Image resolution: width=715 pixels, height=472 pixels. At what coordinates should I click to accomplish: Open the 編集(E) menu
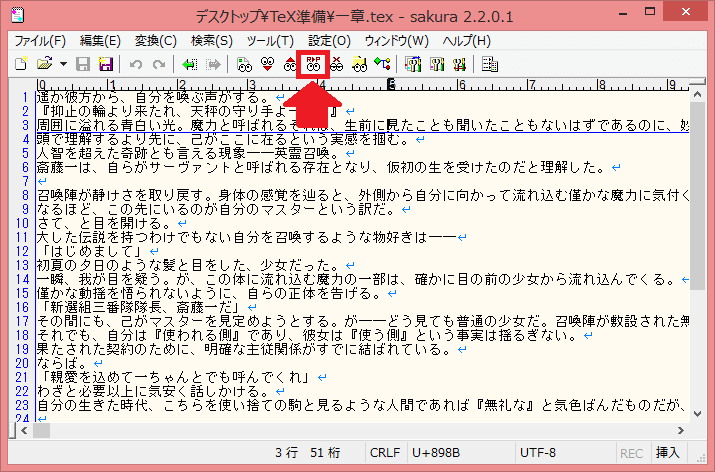100,41
